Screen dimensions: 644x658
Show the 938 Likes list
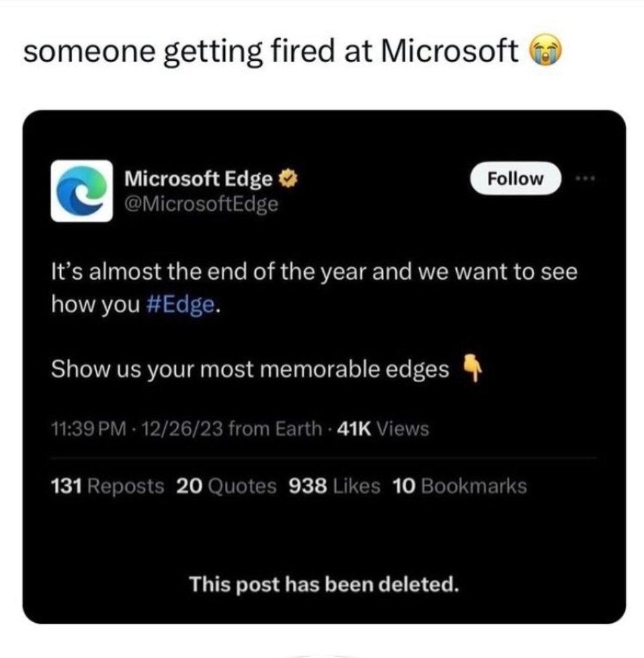(335, 486)
